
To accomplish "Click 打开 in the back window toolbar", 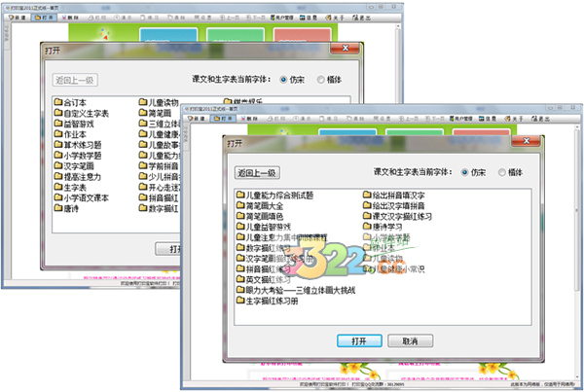I will (x=44, y=18).
